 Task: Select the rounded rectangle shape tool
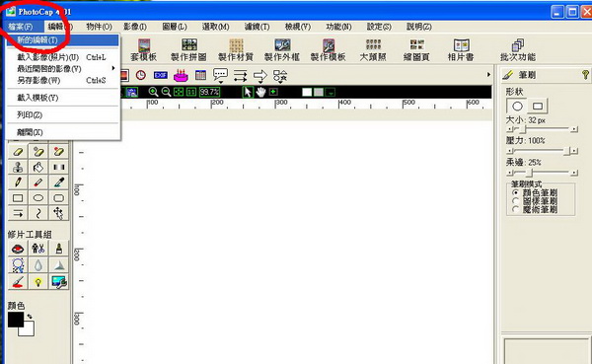[x=59, y=198]
